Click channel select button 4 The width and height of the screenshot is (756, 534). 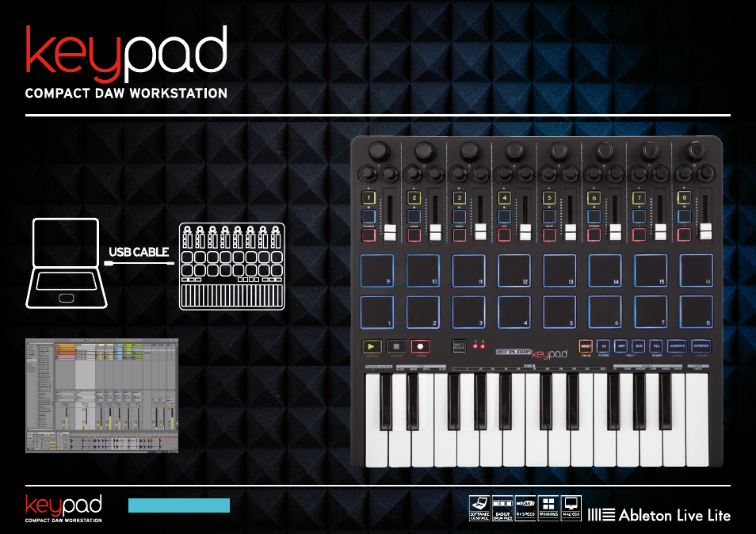[x=504, y=197]
